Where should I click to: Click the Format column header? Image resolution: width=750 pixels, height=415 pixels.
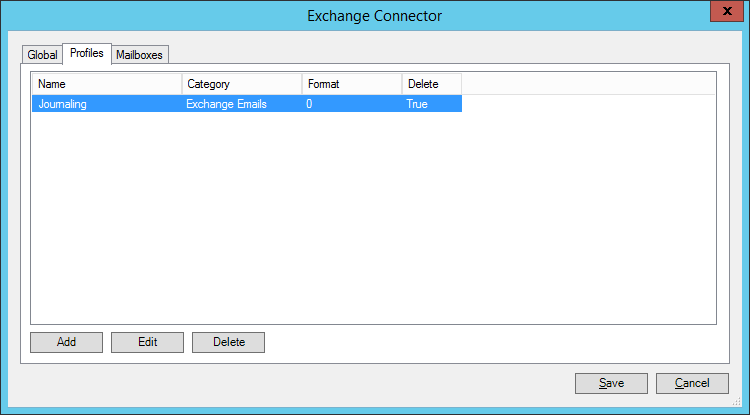coord(352,84)
